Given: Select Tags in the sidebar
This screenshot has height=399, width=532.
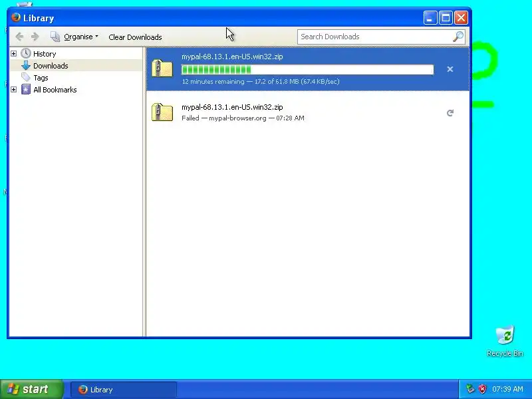Looking at the screenshot, I should [41, 78].
